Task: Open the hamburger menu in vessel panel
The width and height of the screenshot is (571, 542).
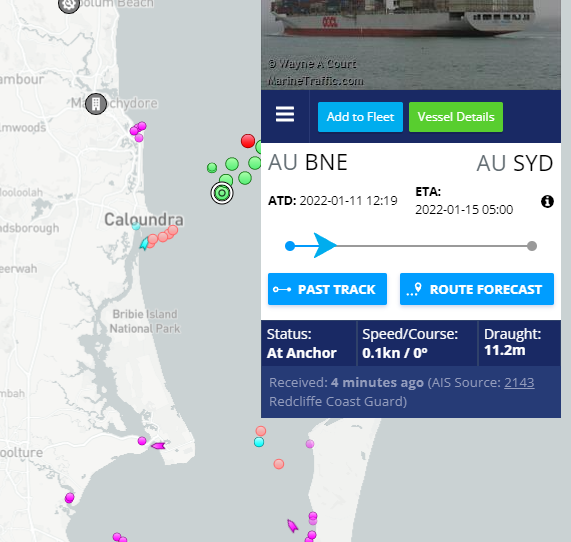Action: pyautogui.click(x=285, y=114)
